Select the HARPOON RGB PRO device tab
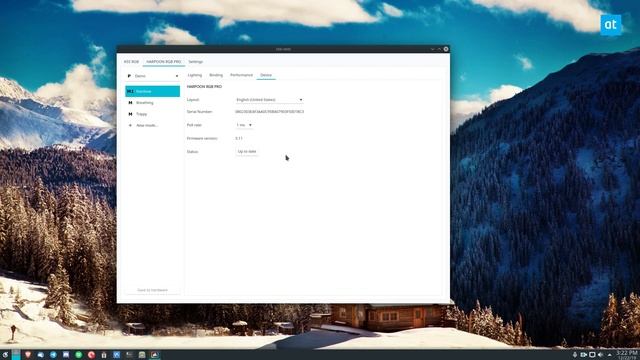This screenshot has height=360, width=640. [163, 62]
